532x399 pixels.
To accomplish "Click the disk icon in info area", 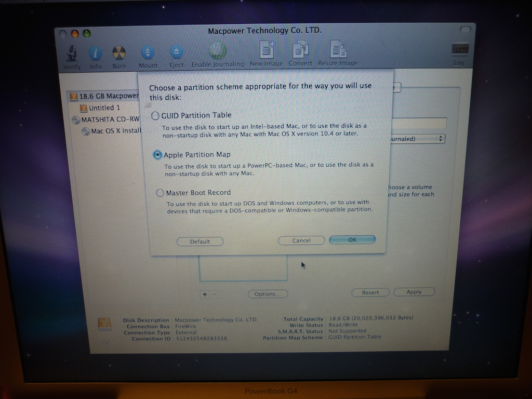I will pyautogui.click(x=104, y=324).
